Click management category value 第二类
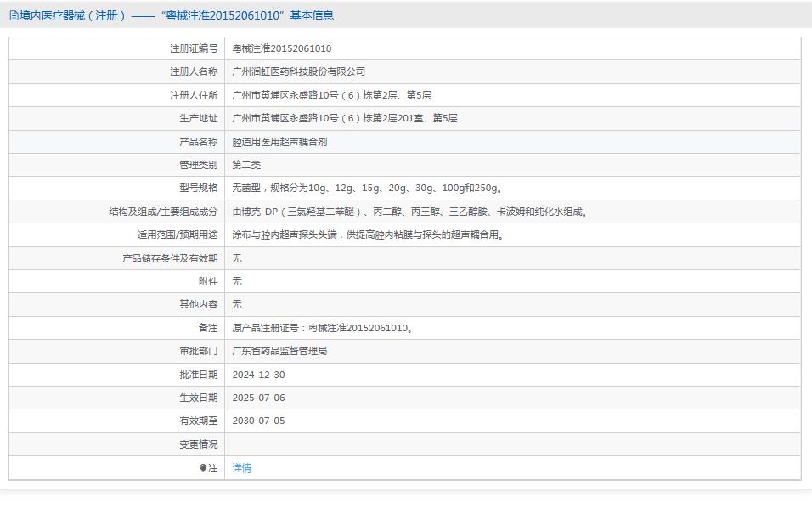 tap(246, 165)
